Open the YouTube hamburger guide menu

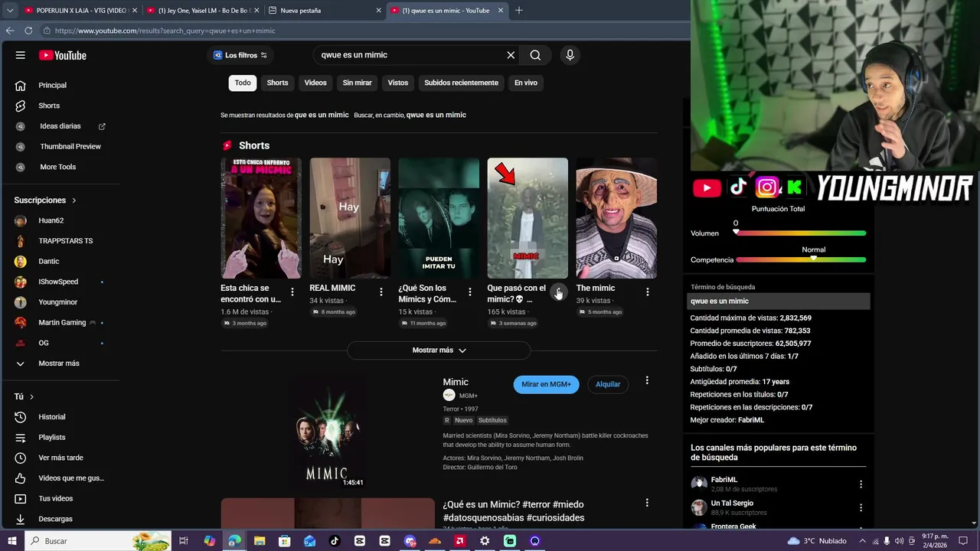(21, 55)
